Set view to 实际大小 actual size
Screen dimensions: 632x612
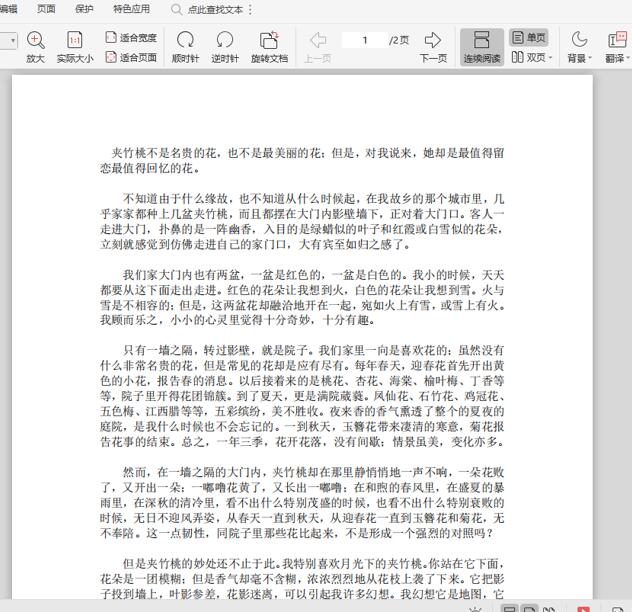75,47
